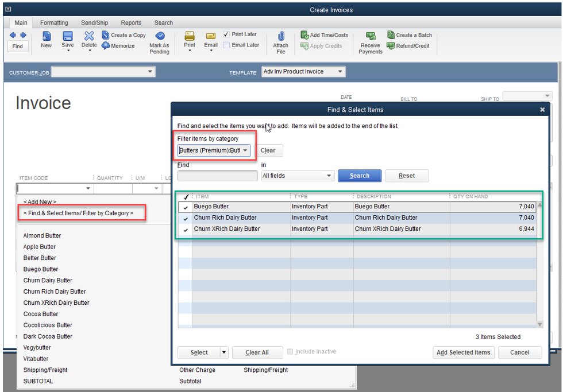Screen dimensions: 563x392
Task: Uncheck the Buego Butter row checkmark
Action: [x=185, y=207]
